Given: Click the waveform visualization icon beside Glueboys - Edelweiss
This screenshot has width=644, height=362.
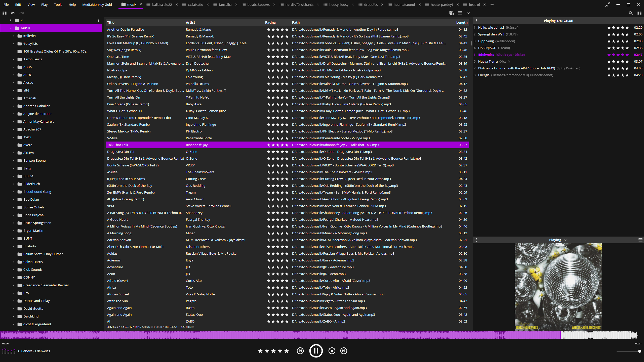Looking at the screenshot, I should pos(9,351).
